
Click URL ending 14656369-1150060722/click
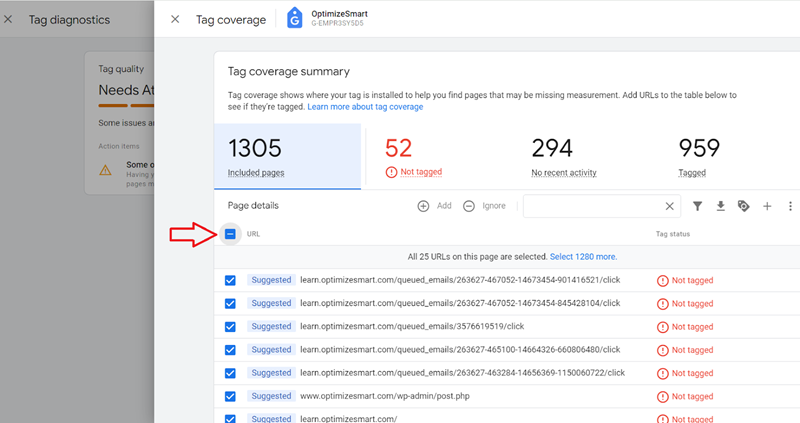pyautogui.click(x=462, y=373)
